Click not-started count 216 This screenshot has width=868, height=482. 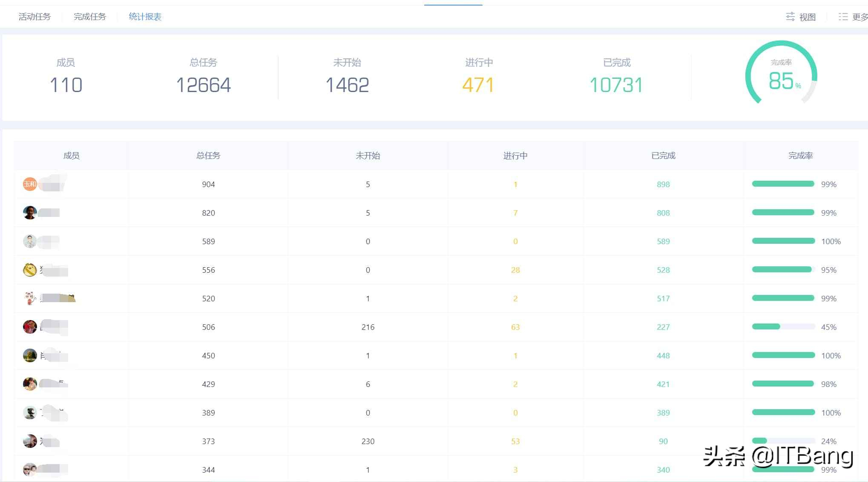[x=368, y=327]
